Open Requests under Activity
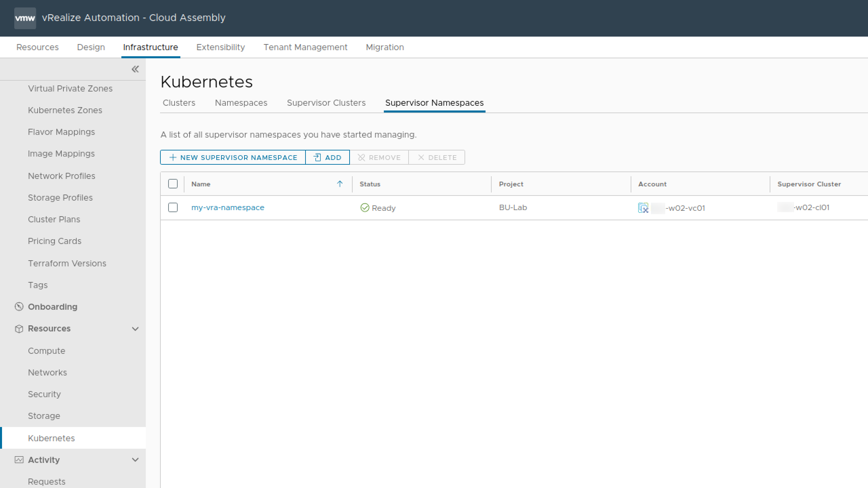The height and width of the screenshot is (488, 868). pyautogui.click(x=47, y=482)
